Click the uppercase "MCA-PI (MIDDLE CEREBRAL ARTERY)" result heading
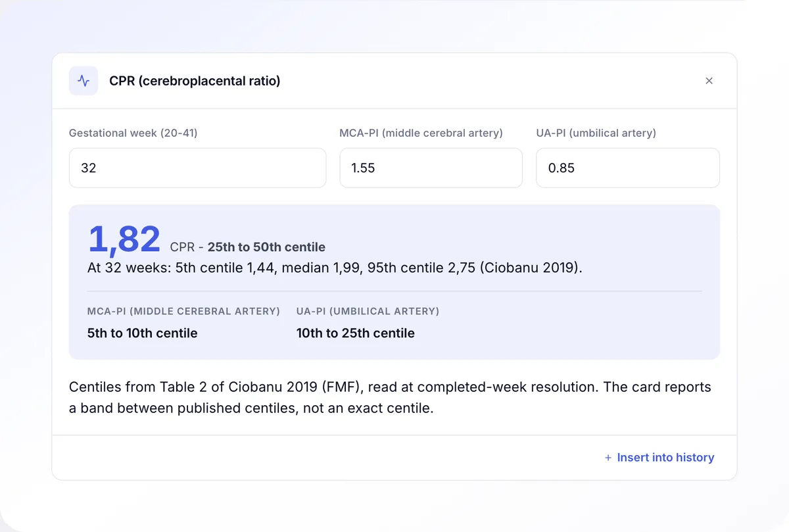 point(184,311)
